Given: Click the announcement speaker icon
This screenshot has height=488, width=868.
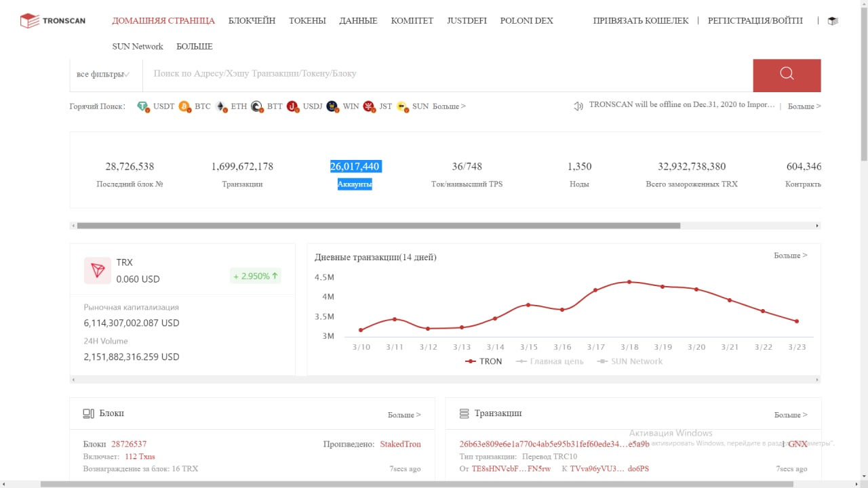Looking at the screenshot, I should click(x=578, y=106).
